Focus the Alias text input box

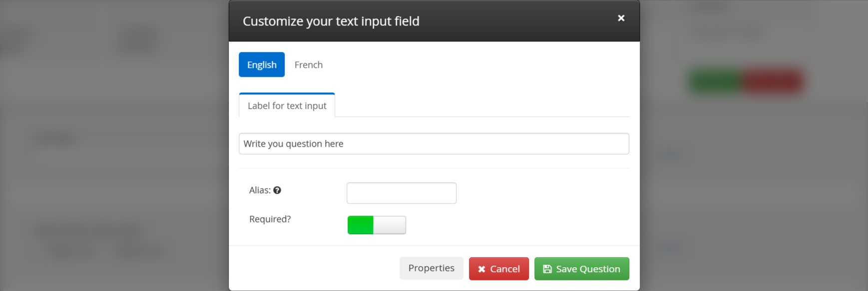tap(401, 193)
